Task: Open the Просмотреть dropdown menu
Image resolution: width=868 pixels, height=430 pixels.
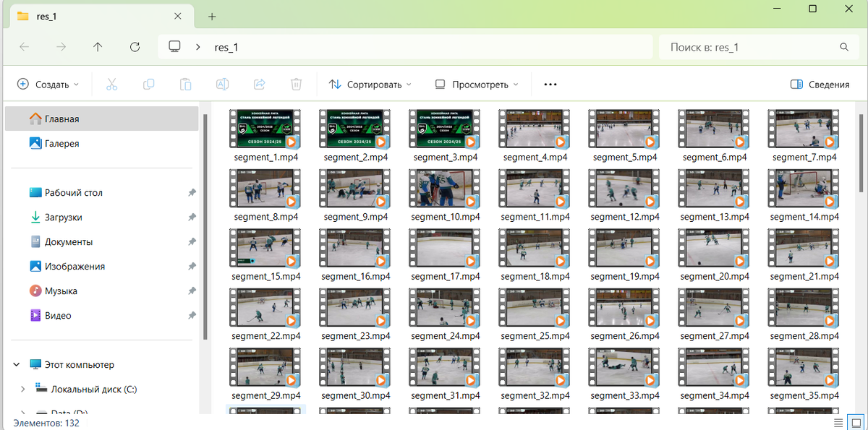Action: pyautogui.click(x=477, y=85)
